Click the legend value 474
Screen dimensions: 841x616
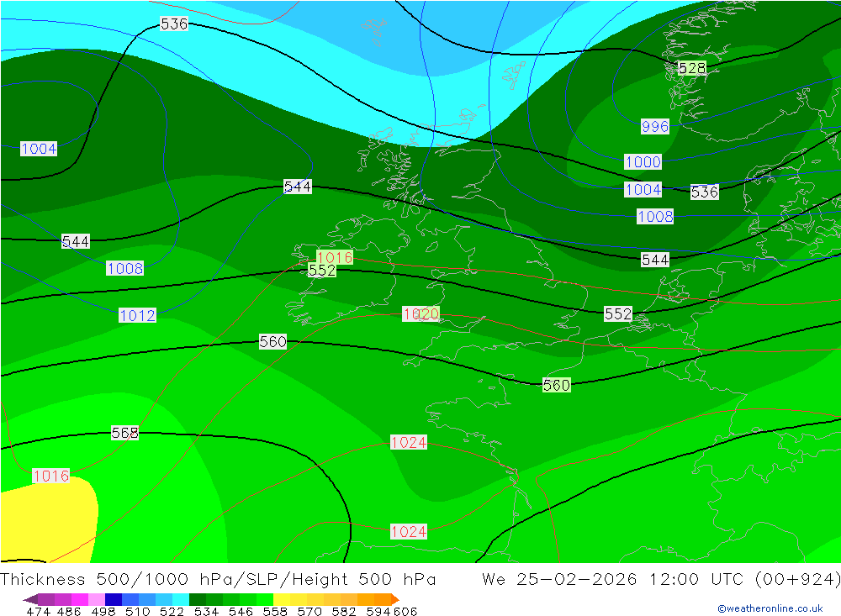tap(38, 611)
